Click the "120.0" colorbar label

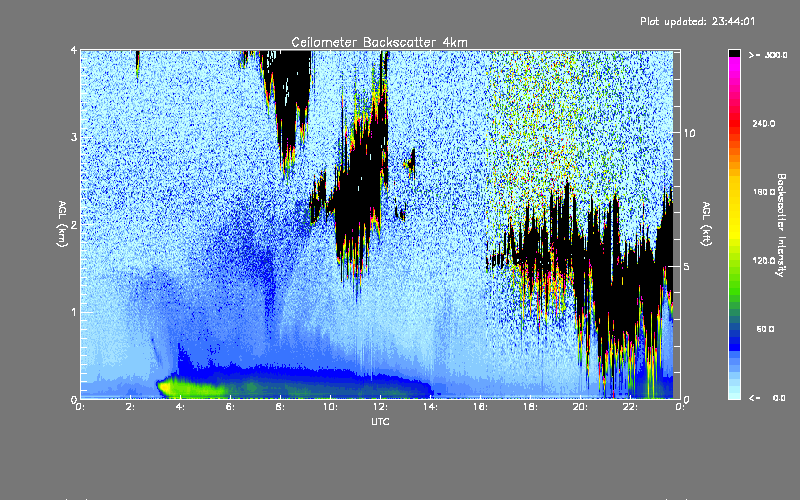764,260
